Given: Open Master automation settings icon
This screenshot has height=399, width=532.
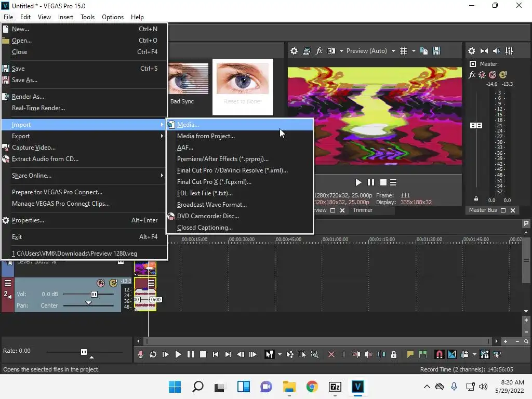Looking at the screenshot, I should click(482, 75).
